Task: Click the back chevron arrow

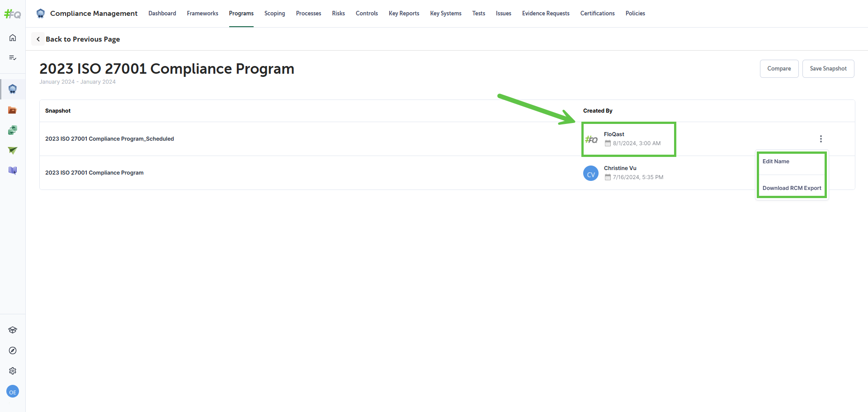Action: (38, 39)
